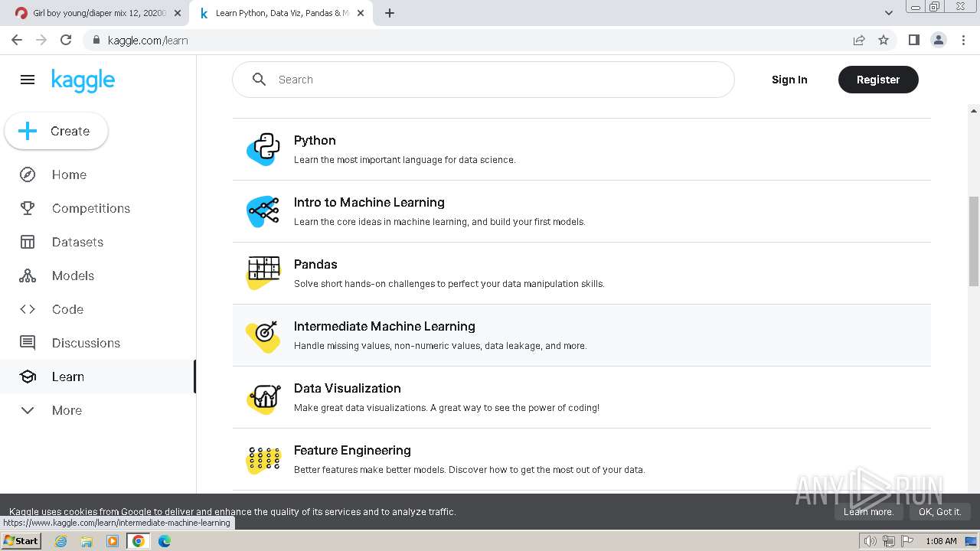Click the Pandas course grid icon
The height and width of the screenshot is (551, 980).
pyautogui.click(x=263, y=273)
